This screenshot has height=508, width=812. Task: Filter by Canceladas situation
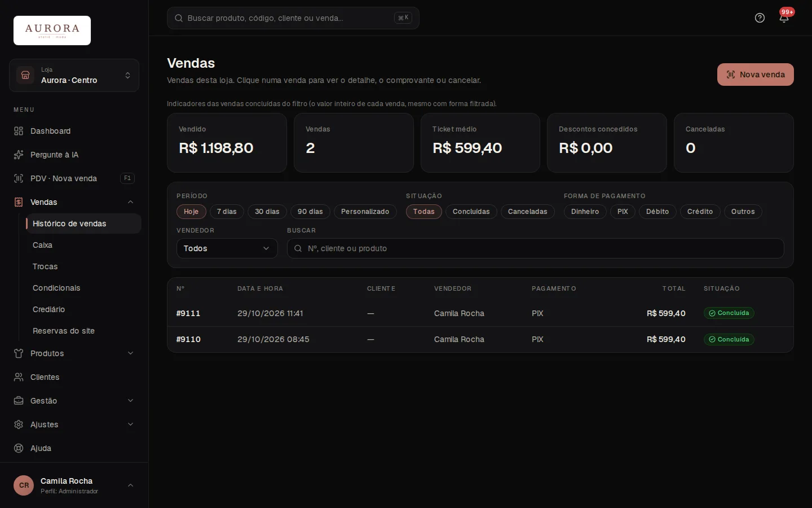(x=528, y=212)
